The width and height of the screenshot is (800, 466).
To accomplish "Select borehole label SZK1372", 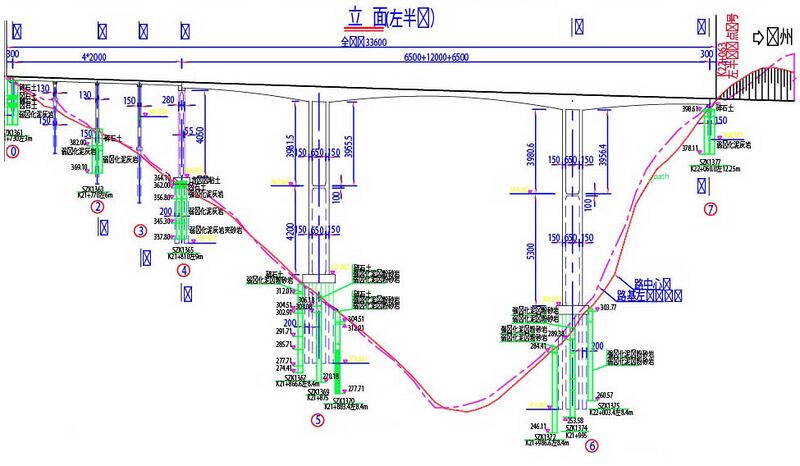I will [x=546, y=437].
